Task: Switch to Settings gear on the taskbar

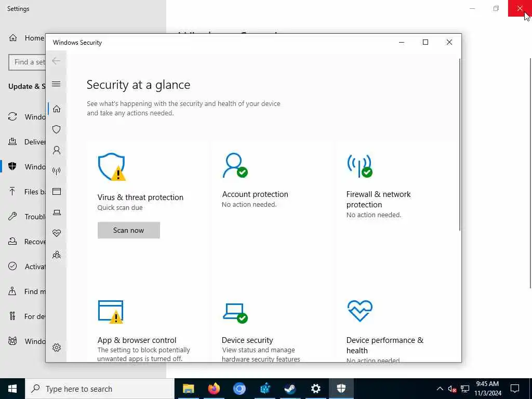Action: (x=315, y=389)
